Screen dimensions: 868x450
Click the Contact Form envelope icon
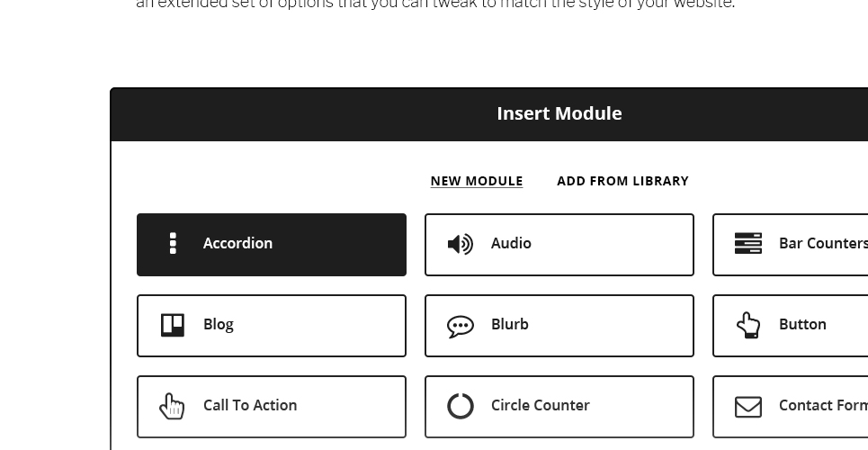(747, 407)
